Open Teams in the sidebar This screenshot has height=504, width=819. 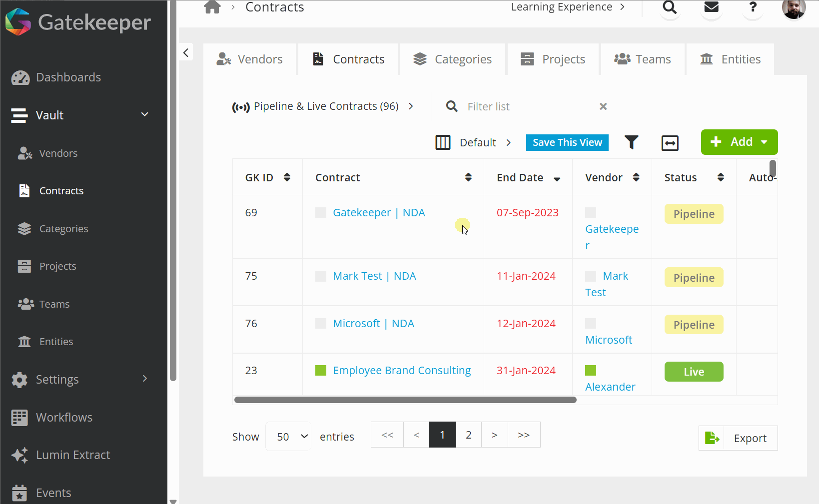(x=43, y=304)
